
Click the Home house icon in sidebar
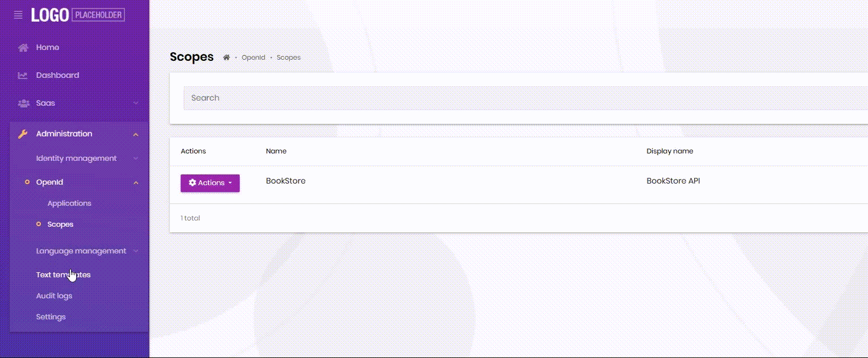pos(23,48)
